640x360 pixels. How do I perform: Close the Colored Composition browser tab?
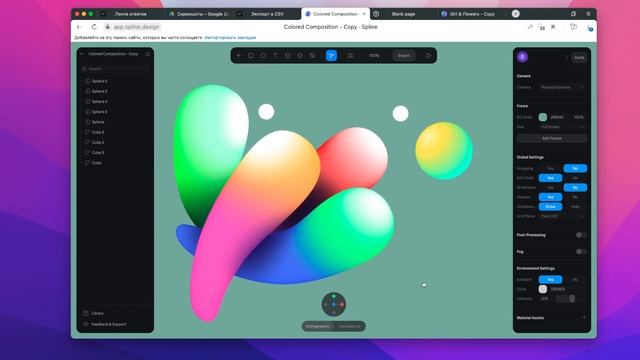364,14
